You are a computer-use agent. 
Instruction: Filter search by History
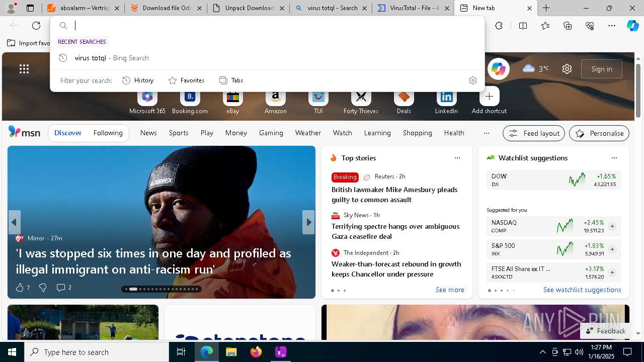[138, 80]
